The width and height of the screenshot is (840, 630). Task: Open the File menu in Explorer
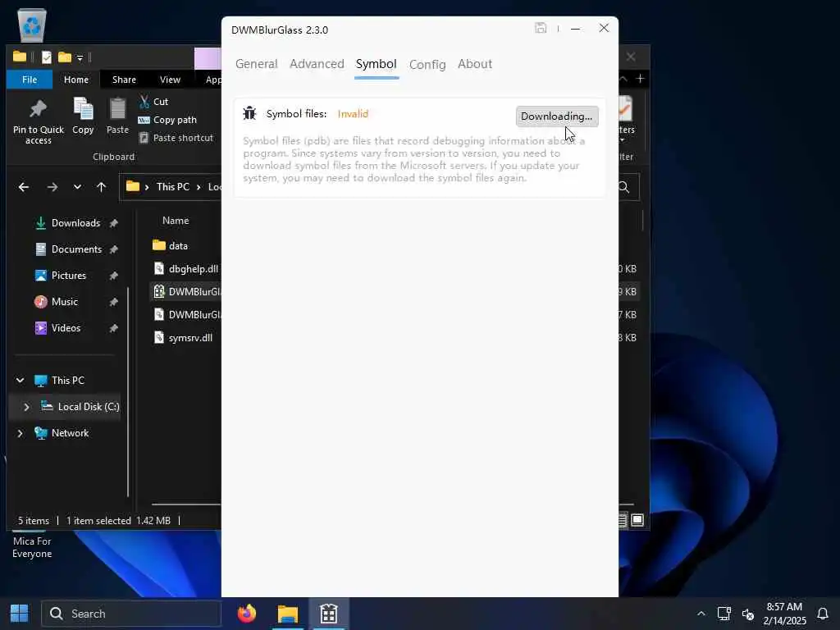[30, 80]
